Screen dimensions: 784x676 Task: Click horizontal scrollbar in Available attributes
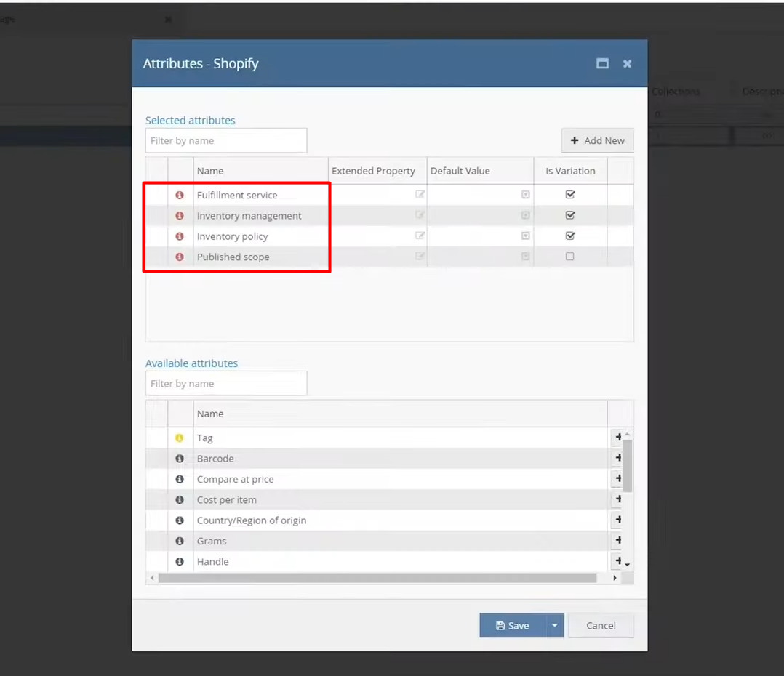377,578
